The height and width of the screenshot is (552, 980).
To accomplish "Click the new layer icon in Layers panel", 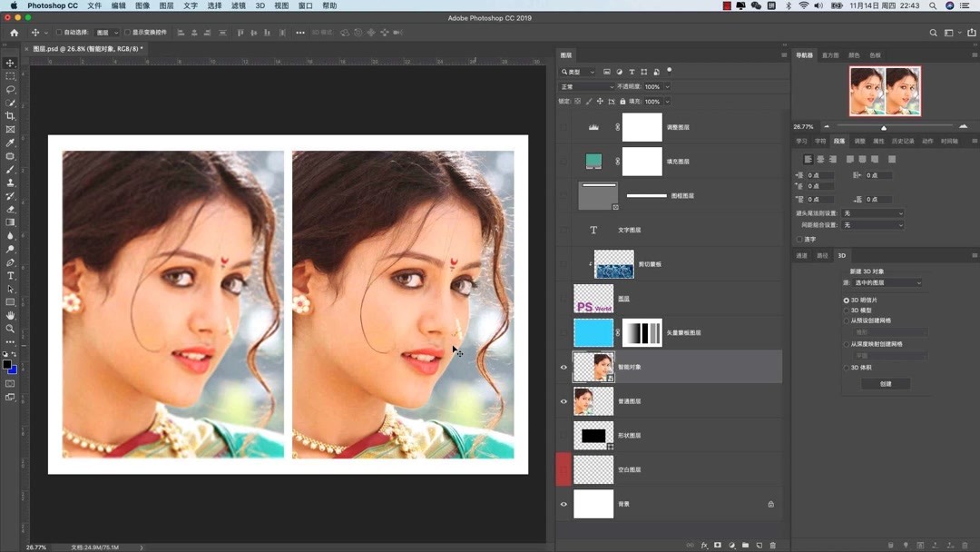I will tap(759, 545).
